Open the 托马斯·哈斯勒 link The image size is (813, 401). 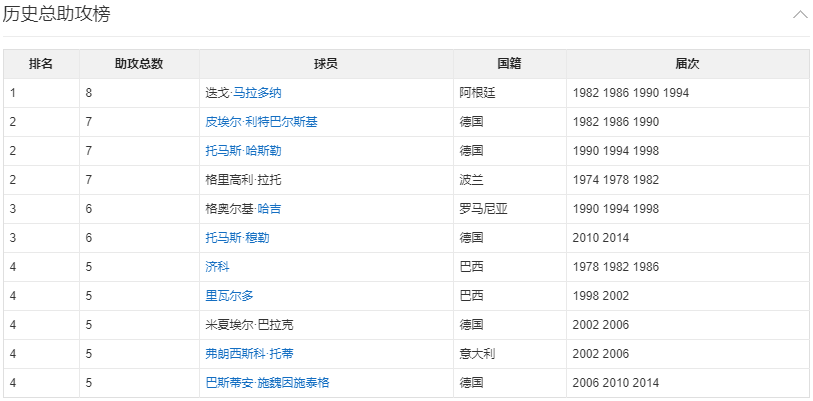243,151
